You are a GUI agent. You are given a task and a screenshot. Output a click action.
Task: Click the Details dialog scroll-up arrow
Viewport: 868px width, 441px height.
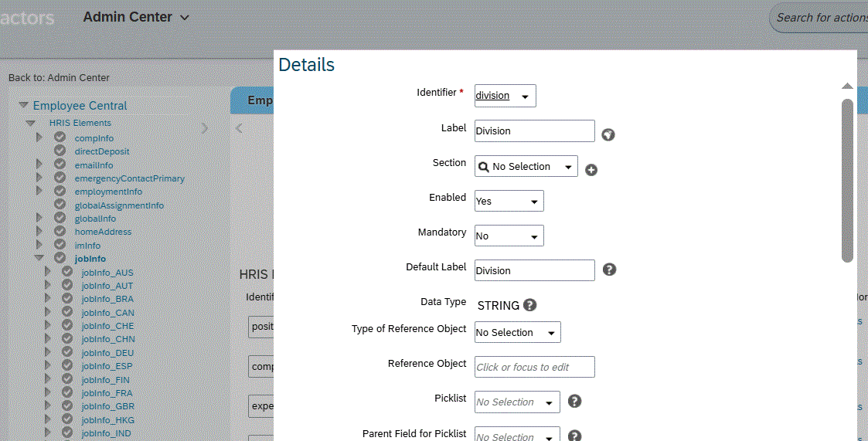(x=847, y=87)
